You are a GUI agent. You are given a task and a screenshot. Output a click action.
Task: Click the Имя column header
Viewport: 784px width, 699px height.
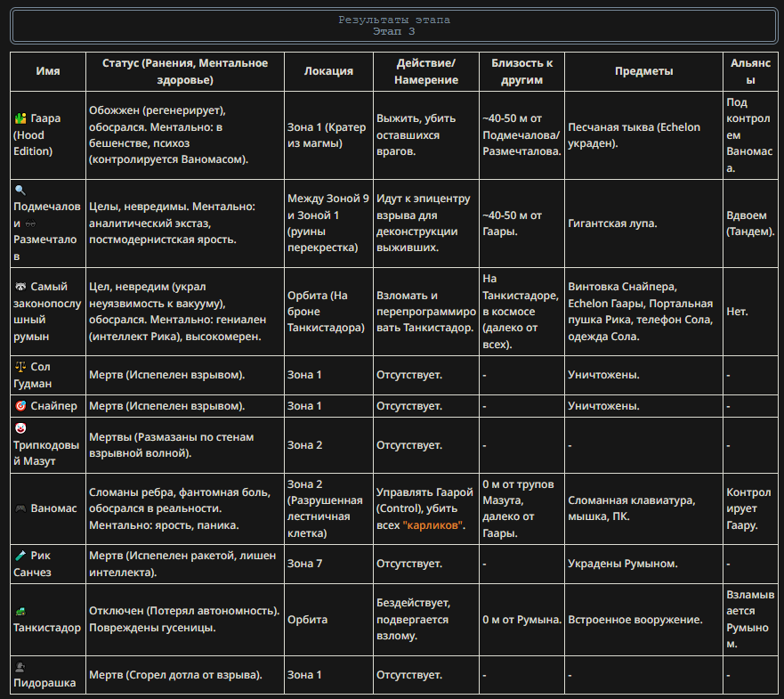tap(48, 71)
